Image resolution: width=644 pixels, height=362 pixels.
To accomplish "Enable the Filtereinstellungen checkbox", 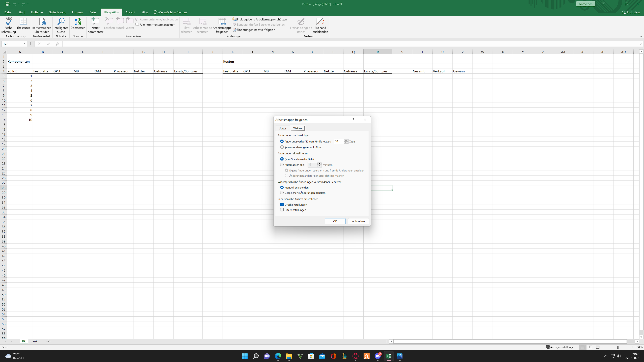I will pos(282,210).
